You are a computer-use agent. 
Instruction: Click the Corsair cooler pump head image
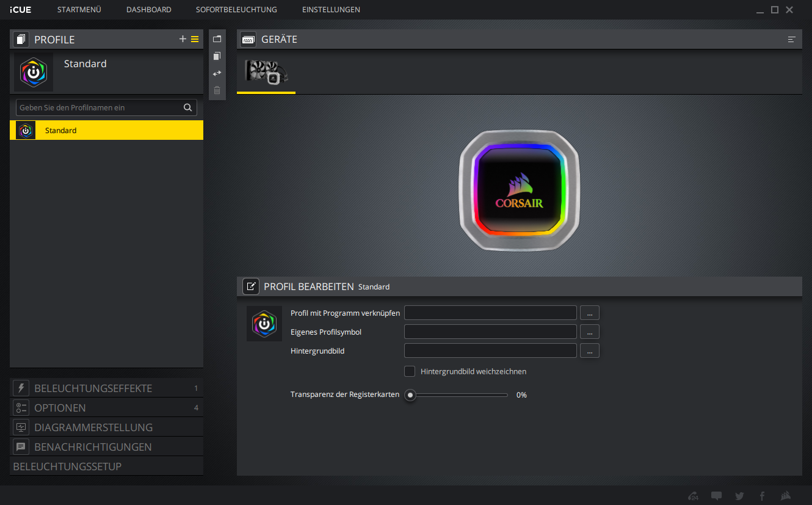point(518,191)
